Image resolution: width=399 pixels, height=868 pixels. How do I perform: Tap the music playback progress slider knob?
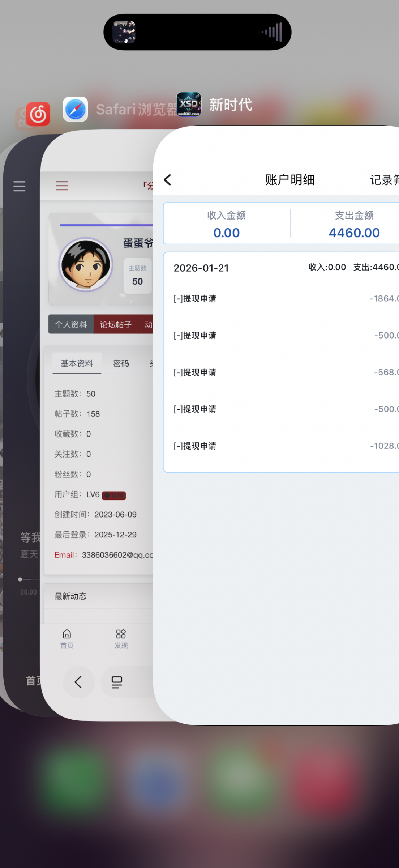20,579
